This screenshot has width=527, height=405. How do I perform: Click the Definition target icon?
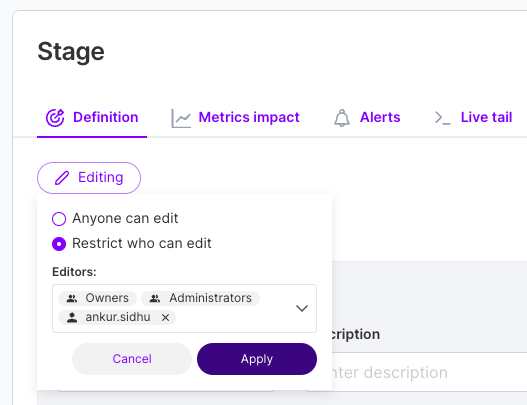click(55, 118)
